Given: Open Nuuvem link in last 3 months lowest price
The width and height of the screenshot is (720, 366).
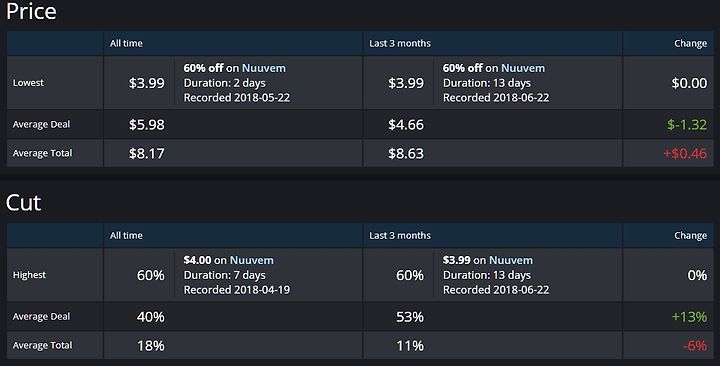Looking at the screenshot, I should (x=523, y=68).
